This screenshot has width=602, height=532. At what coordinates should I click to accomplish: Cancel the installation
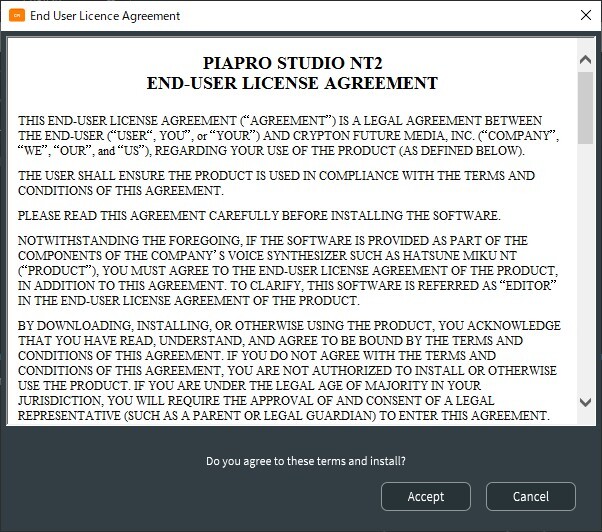[x=531, y=496]
